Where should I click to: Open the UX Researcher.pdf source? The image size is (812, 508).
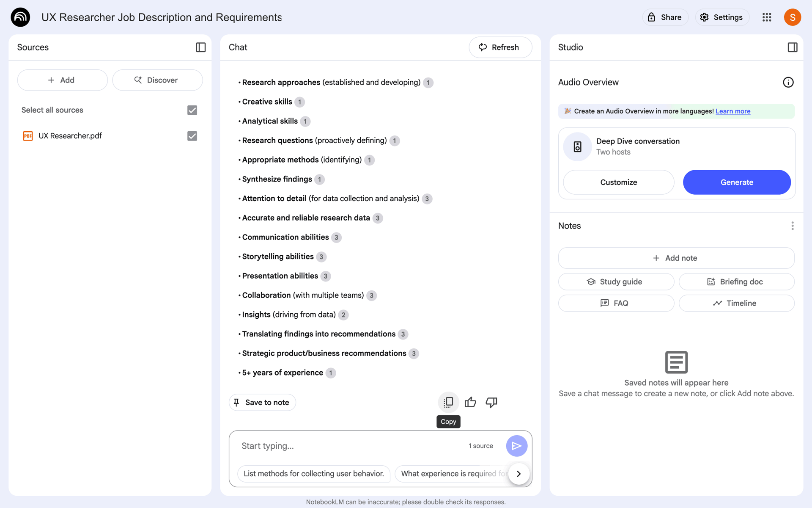(x=70, y=136)
